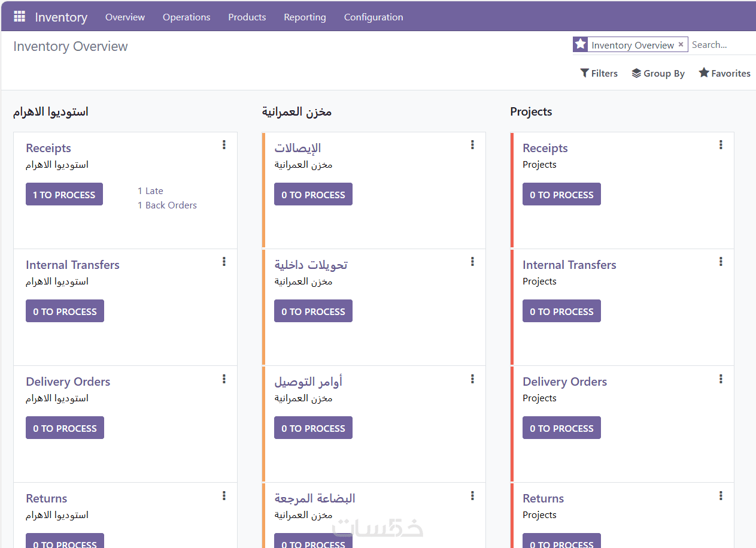Open Returns title in استوديوا الاهرام column

tap(47, 498)
